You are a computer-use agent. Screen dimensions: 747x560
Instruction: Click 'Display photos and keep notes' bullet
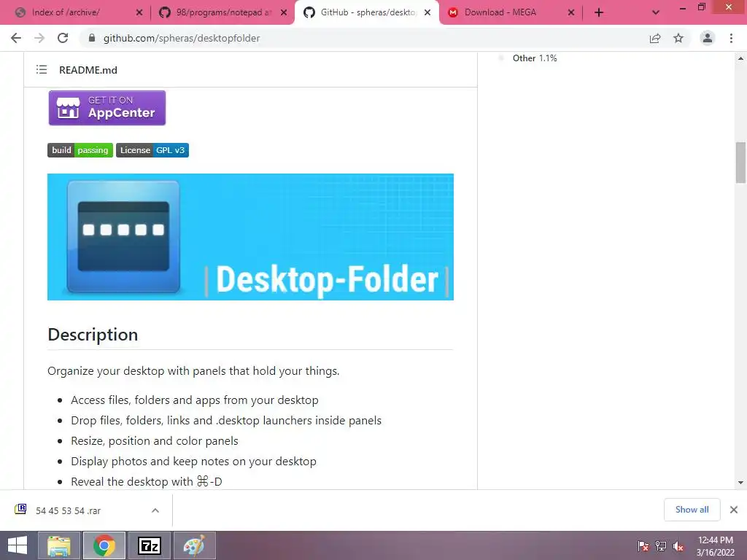pos(193,462)
